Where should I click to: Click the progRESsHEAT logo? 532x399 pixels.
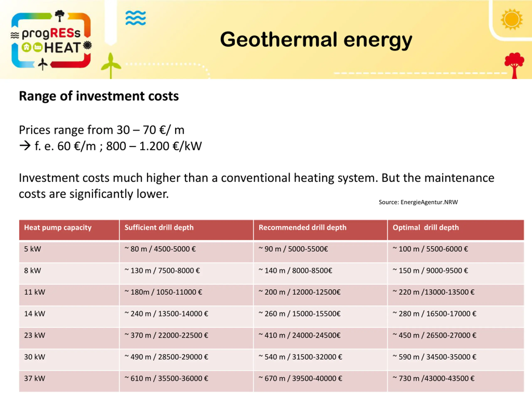[51, 40]
